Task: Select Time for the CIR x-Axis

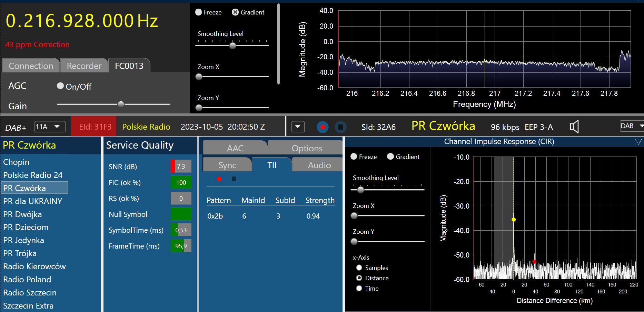Action: click(359, 288)
